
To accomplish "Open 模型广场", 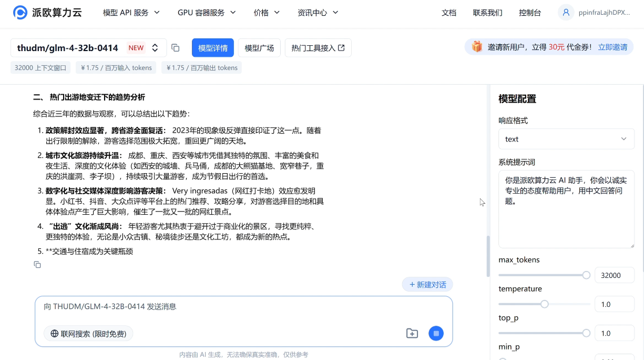I will pyautogui.click(x=259, y=48).
